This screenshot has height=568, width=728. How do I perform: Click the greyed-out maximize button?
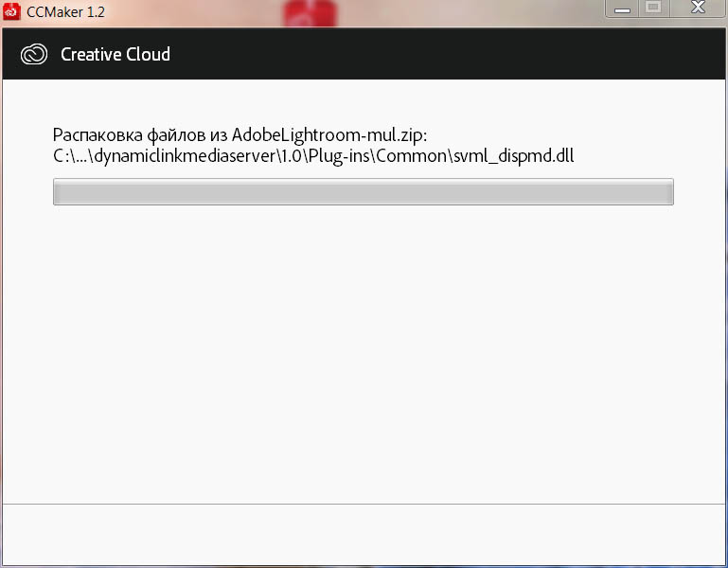[652, 9]
